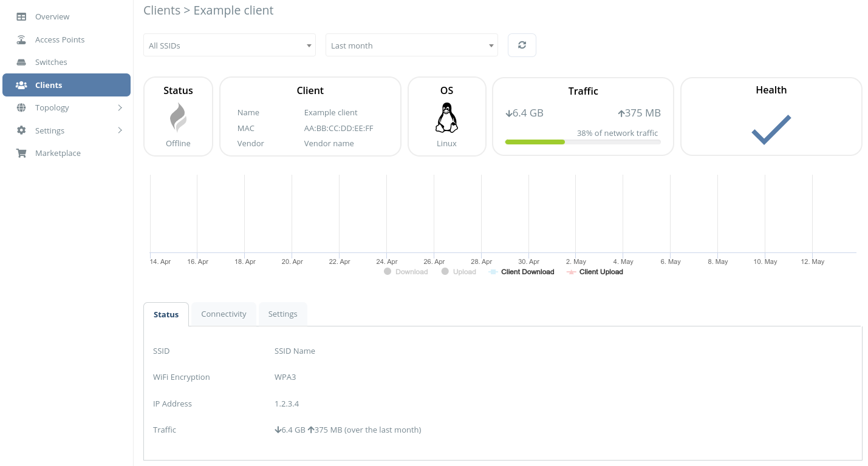
Task: Click the Access Points router icon
Action: coord(21,39)
